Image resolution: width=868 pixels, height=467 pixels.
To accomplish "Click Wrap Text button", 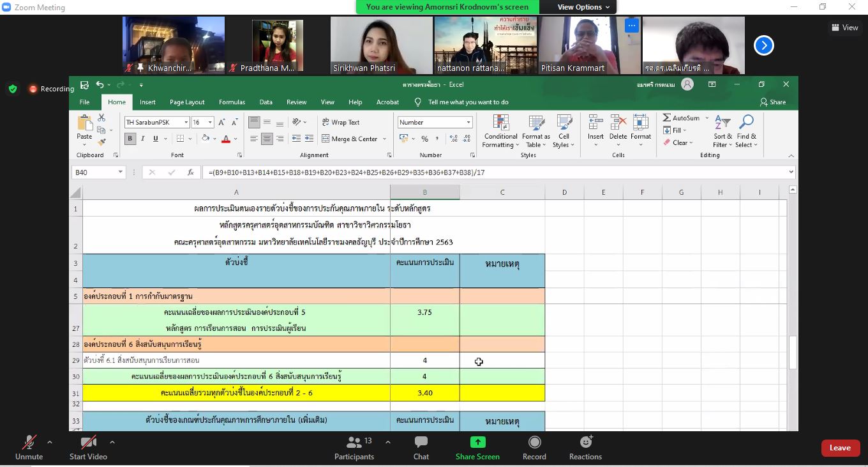I will tap(341, 122).
